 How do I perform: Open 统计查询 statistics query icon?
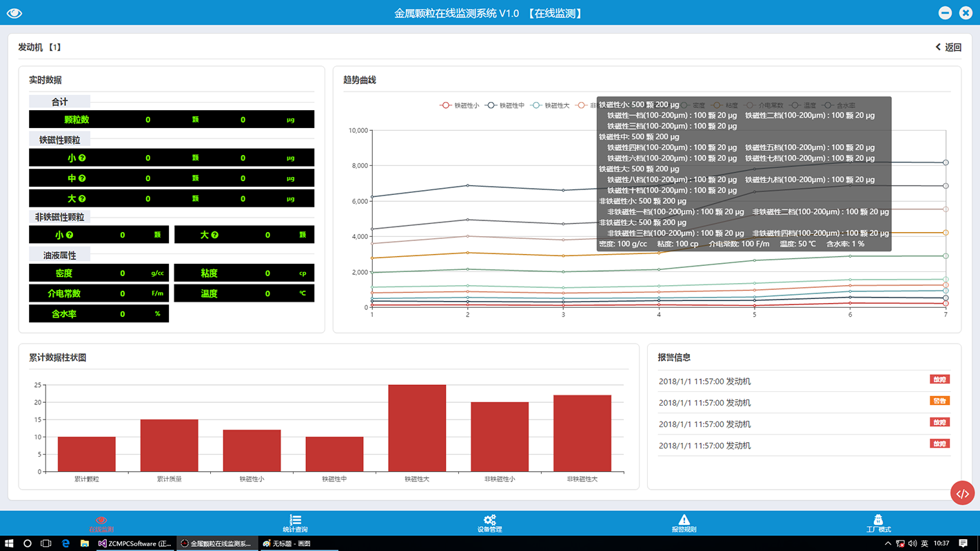tap(295, 523)
